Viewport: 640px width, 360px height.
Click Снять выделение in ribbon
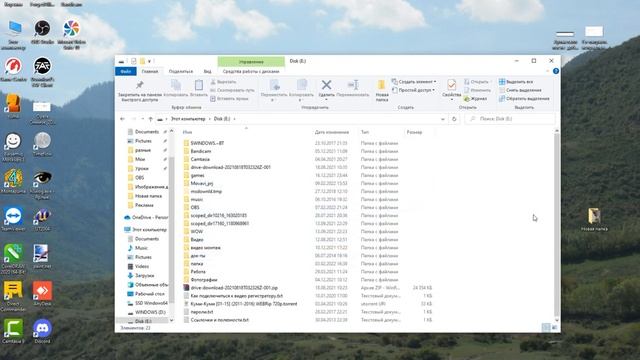pyautogui.click(x=520, y=90)
